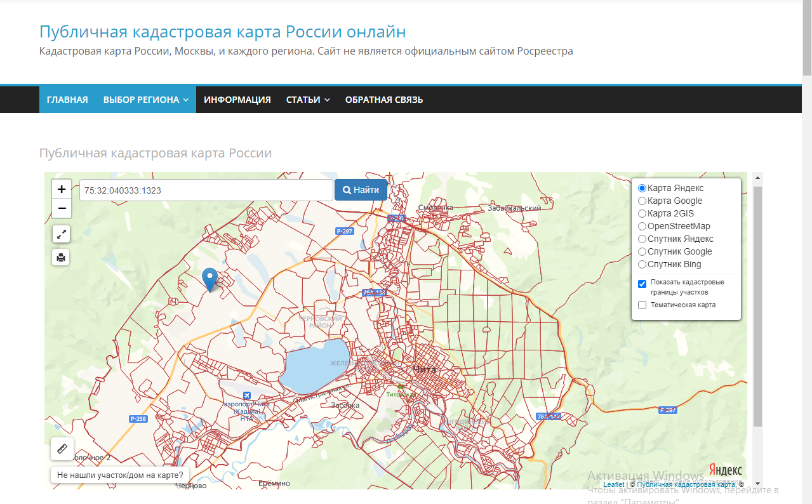The image size is (812, 504).
Task: Zoom out on the cadastral map
Action: coord(61,208)
